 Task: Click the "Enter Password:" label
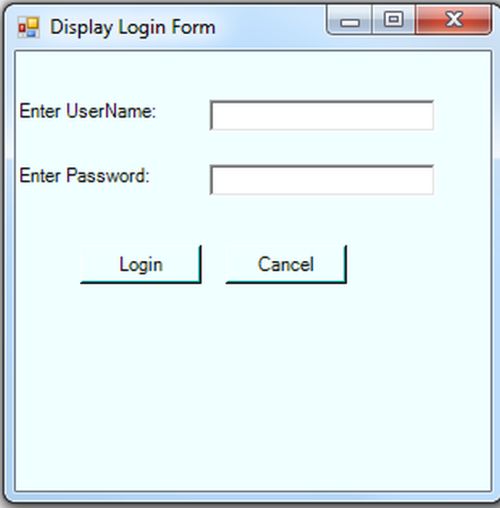tap(85, 176)
